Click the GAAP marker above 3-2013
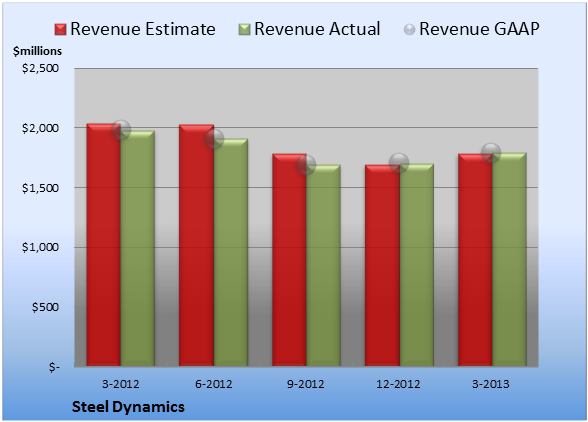588x422 pixels. (x=491, y=153)
